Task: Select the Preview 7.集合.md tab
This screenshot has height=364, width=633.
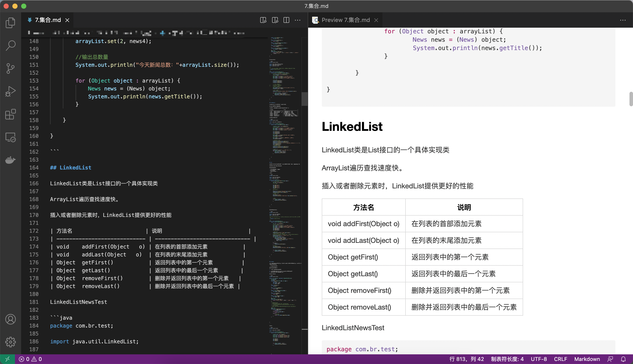Action: click(x=346, y=20)
